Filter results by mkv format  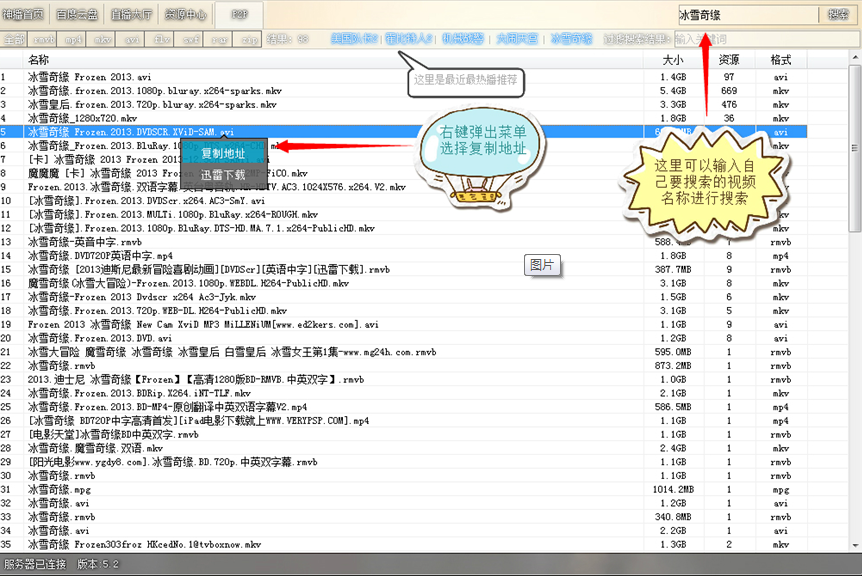pyautogui.click(x=103, y=40)
